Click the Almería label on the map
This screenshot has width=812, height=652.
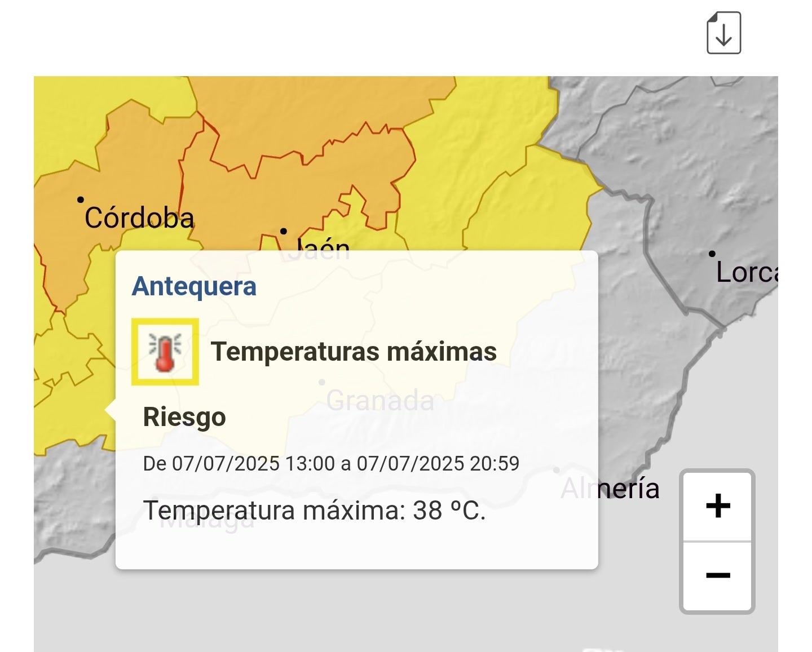(610, 489)
